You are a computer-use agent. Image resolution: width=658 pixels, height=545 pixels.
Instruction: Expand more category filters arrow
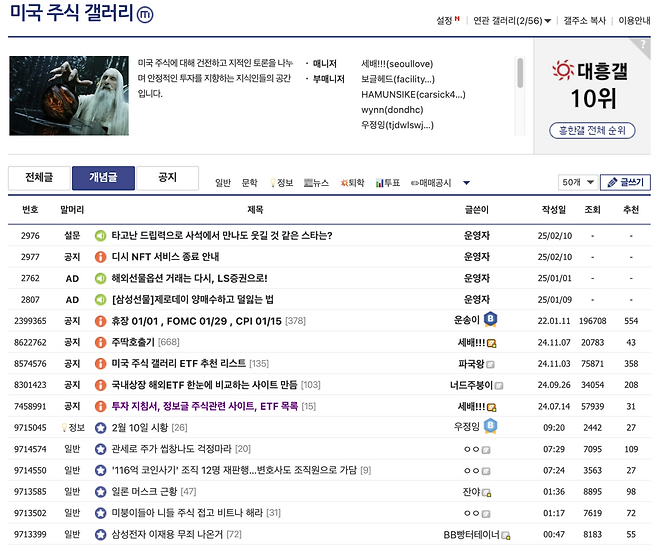coord(466,183)
